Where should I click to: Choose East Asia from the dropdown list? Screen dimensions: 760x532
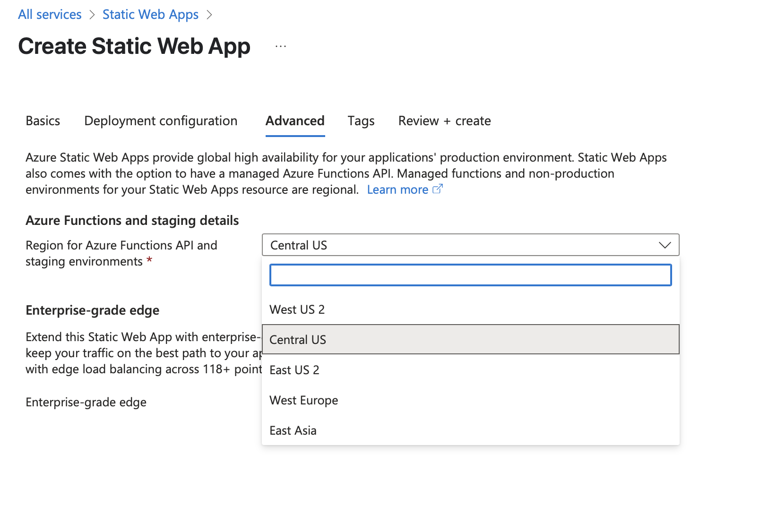471,430
